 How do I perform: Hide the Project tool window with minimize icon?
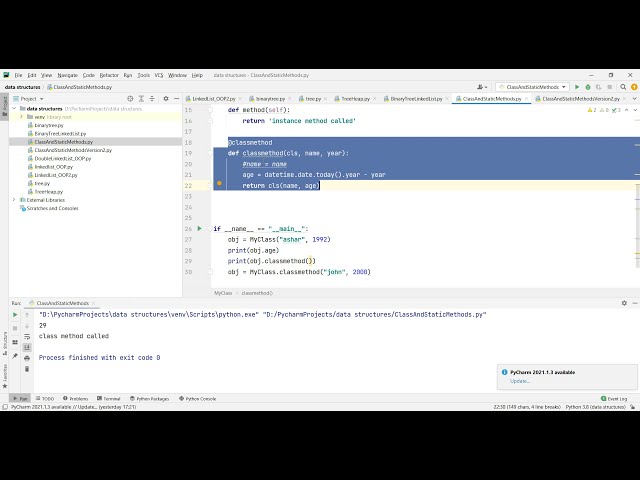tap(176, 99)
